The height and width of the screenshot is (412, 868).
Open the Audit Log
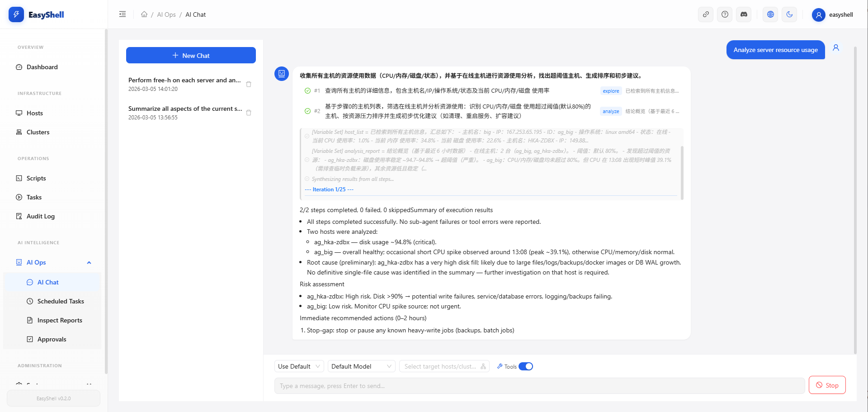(40, 216)
